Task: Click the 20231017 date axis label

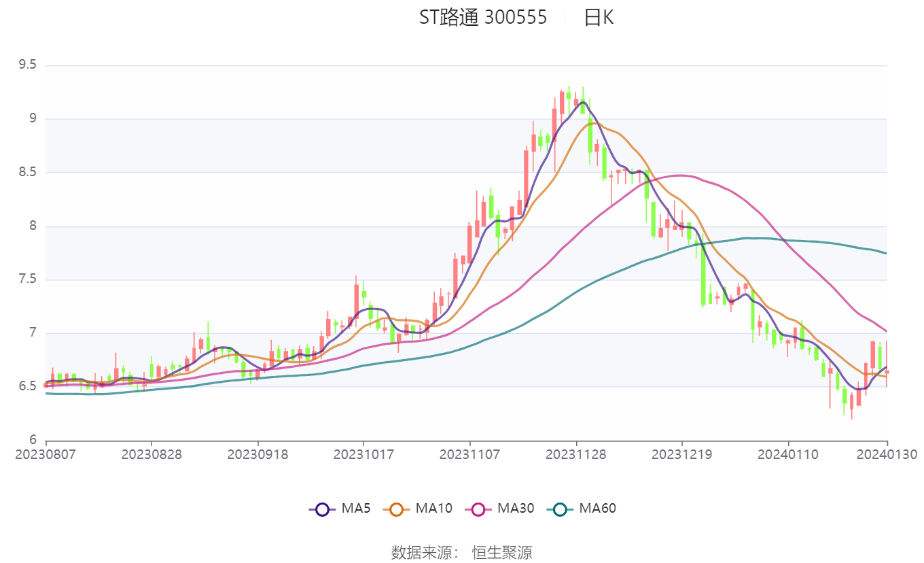Action: coord(363,454)
